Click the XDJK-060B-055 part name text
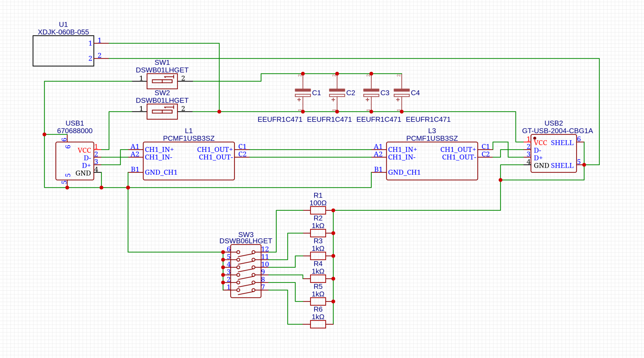Screen dimensions: 644x358 [63, 32]
